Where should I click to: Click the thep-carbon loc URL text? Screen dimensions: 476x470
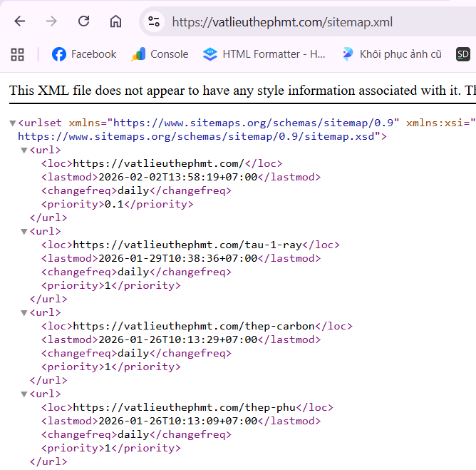194,326
